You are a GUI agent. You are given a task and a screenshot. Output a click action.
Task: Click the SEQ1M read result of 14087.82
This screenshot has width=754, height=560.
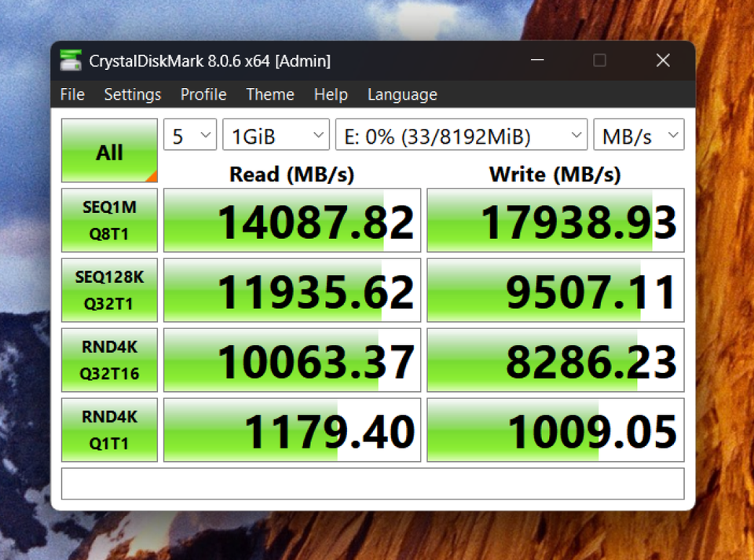[291, 219]
